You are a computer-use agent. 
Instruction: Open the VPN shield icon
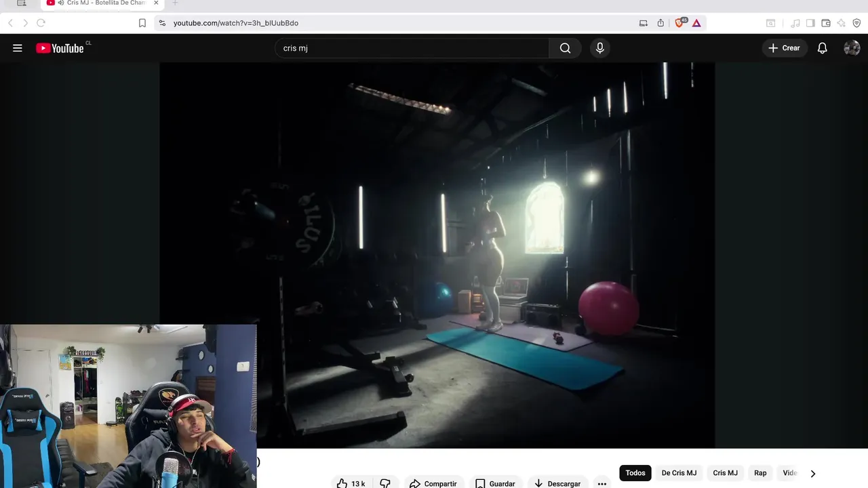[x=856, y=23]
